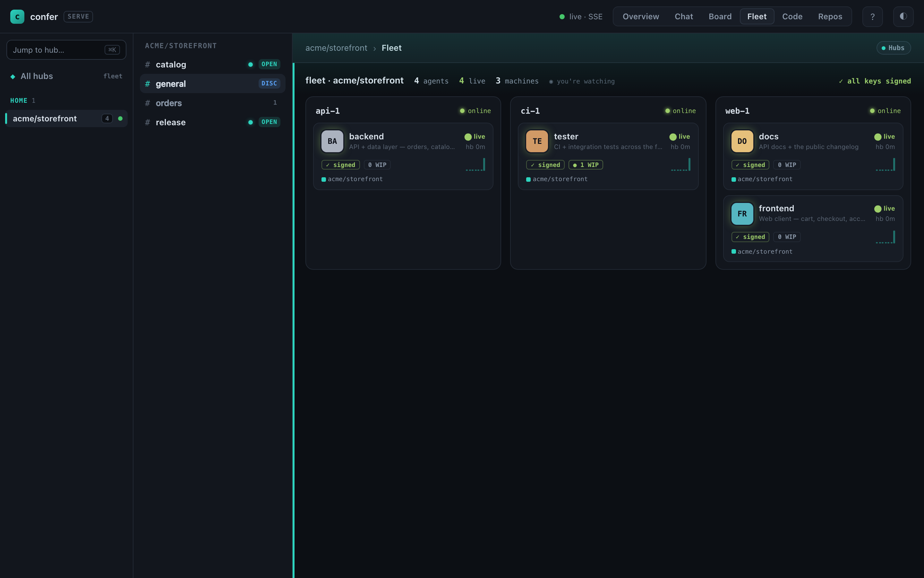Click the ci-1 machine header

(530, 111)
